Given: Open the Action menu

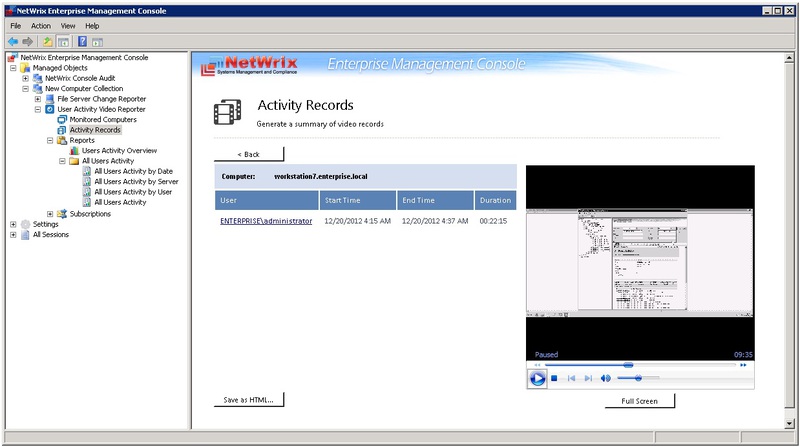Looking at the screenshot, I should point(41,26).
